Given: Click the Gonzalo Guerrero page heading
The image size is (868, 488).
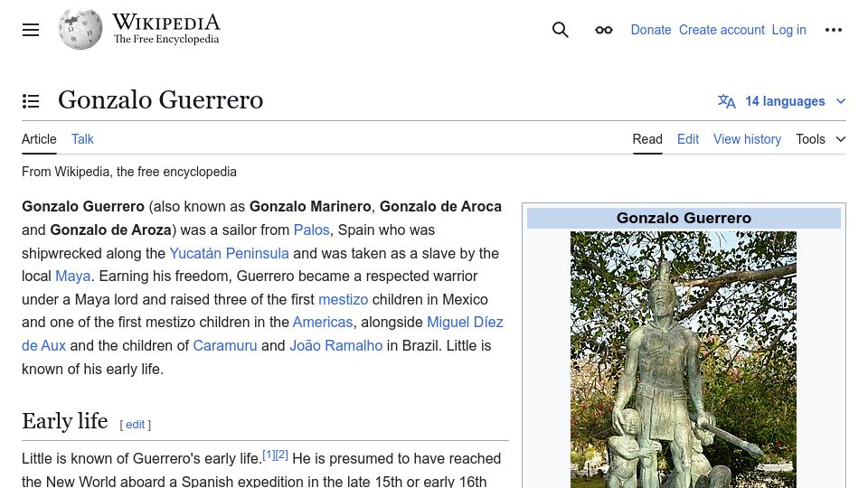Looking at the screenshot, I should tap(161, 100).
